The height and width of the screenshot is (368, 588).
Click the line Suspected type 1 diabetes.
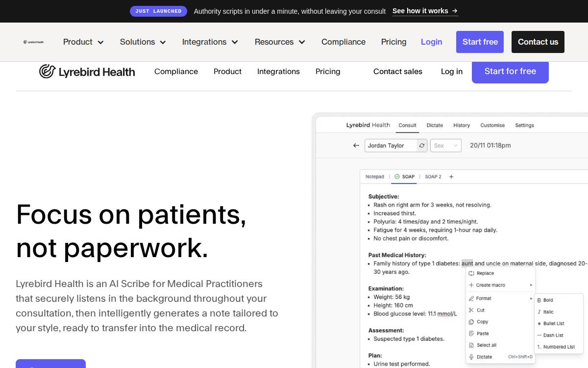coord(409,339)
